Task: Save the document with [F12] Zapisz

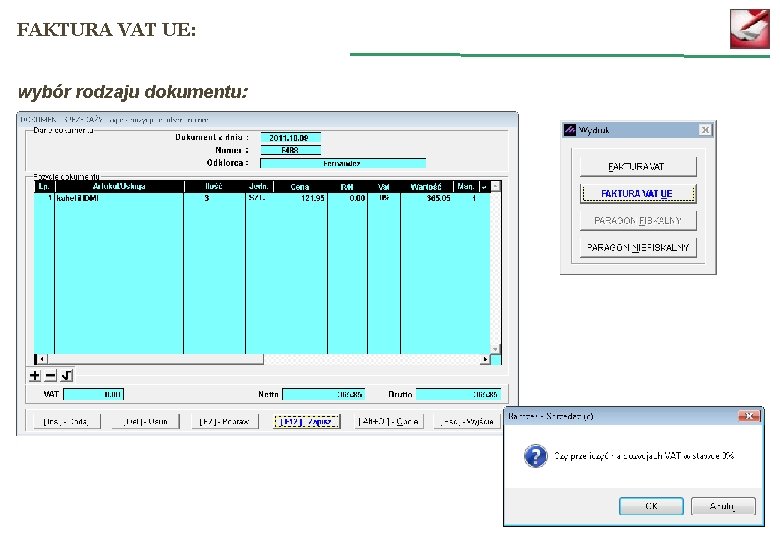Action: 306,422
